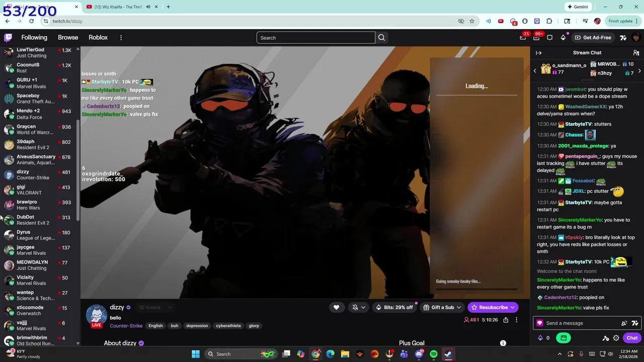644x362 pixels.
Task: Open dizzy's profile avatar
Action: tap(96, 315)
